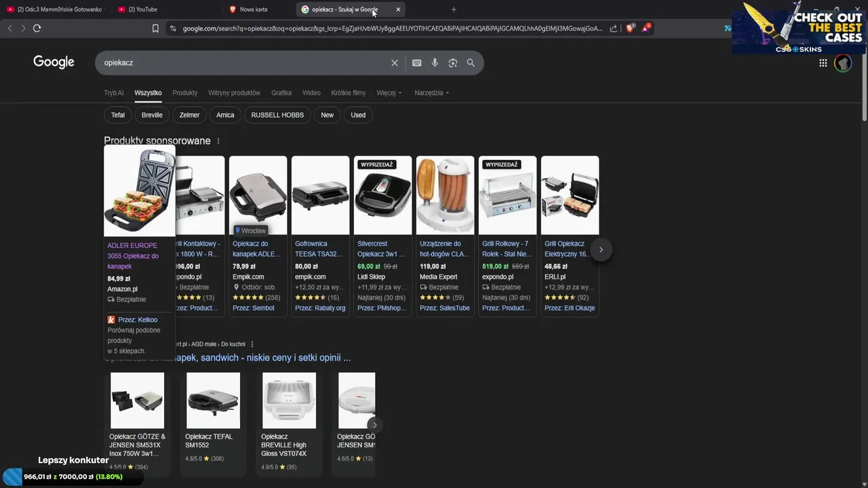Start voice search with the microphone
The height and width of the screenshot is (488, 868).
coord(435,62)
